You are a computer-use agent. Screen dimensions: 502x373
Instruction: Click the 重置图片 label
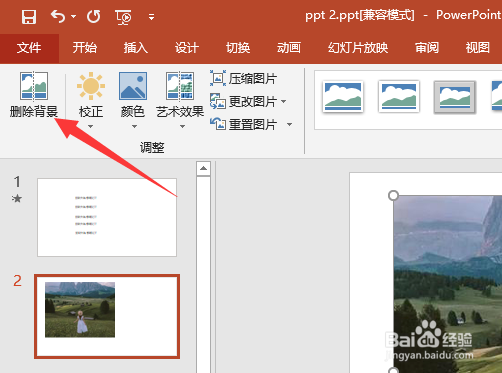coord(253,125)
